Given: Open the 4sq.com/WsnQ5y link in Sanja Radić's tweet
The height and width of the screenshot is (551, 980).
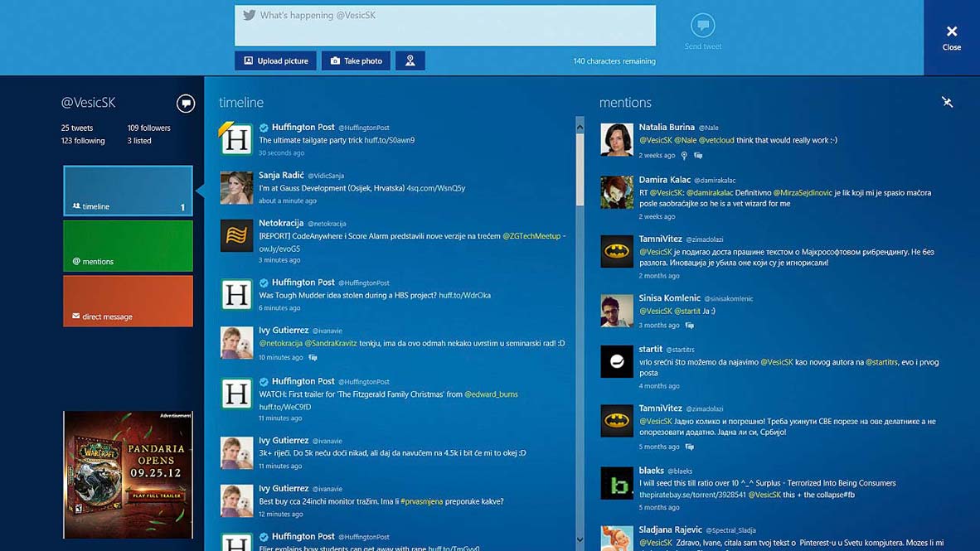Looking at the screenshot, I should click(435, 188).
